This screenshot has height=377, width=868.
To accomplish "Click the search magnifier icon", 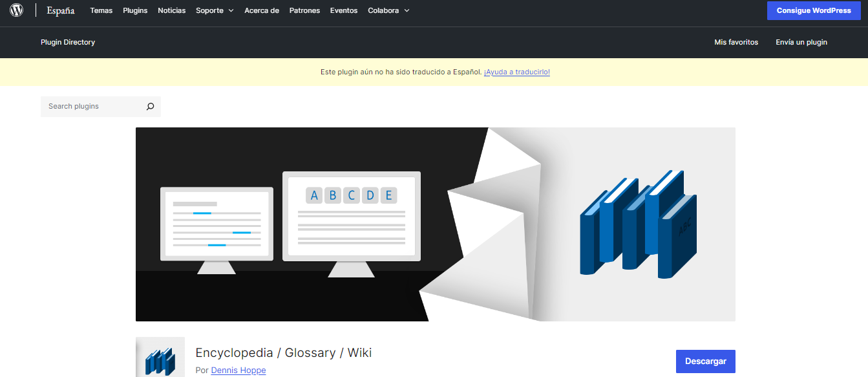I will [x=150, y=106].
